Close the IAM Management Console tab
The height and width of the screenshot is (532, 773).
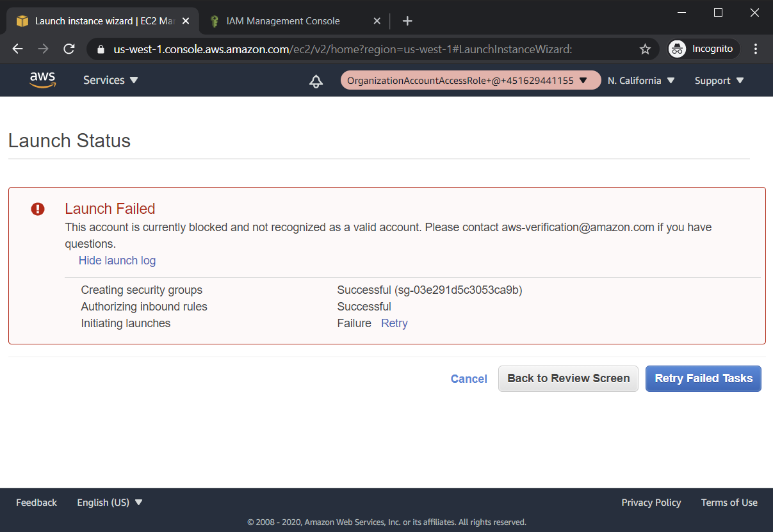[x=377, y=21]
